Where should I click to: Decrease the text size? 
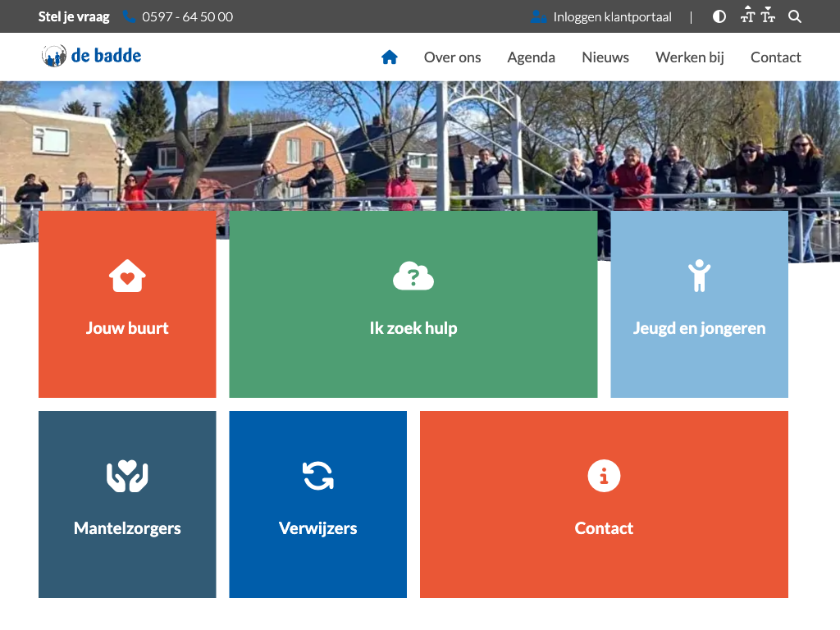[x=768, y=16]
